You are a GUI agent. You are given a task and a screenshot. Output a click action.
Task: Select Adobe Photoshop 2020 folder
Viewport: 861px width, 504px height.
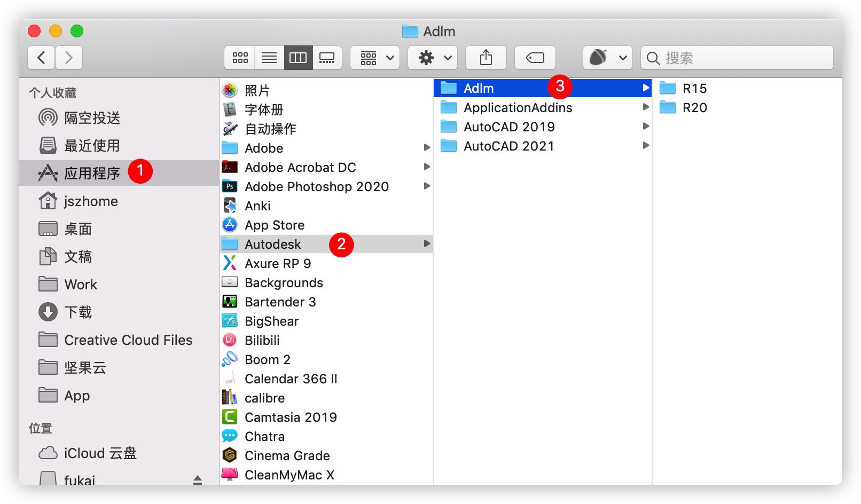coord(326,186)
